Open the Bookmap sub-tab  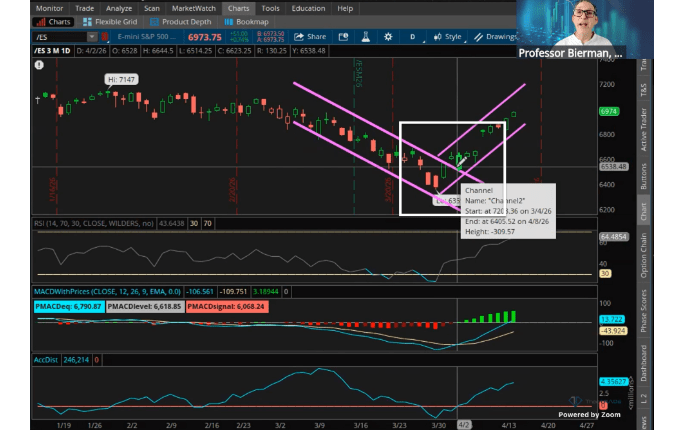click(x=246, y=22)
